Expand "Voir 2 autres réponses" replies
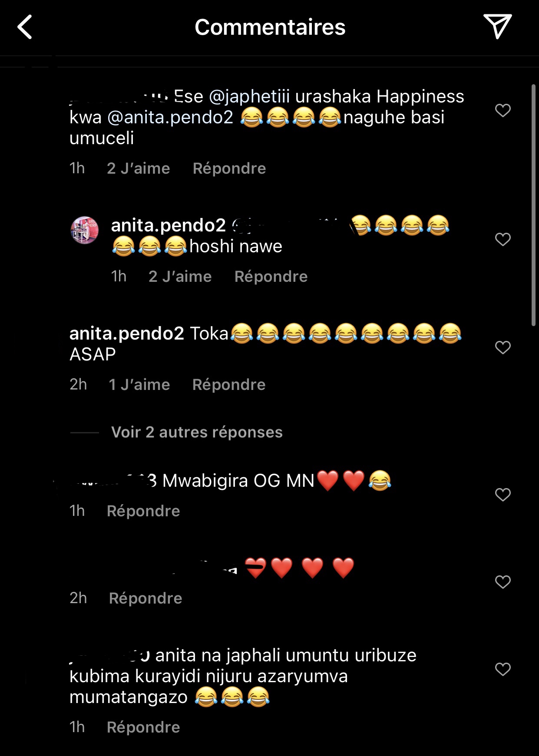This screenshot has width=539, height=756. click(x=197, y=432)
